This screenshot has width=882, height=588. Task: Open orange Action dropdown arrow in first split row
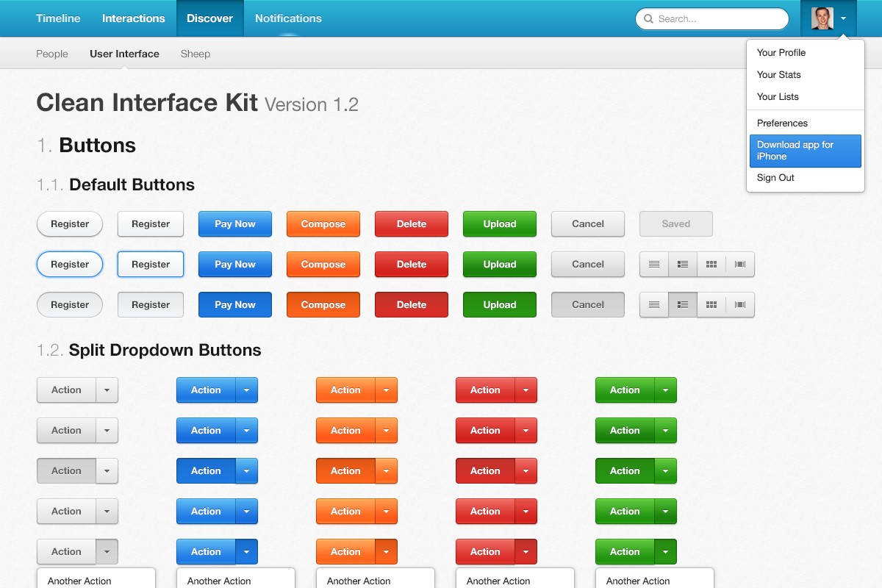click(386, 390)
